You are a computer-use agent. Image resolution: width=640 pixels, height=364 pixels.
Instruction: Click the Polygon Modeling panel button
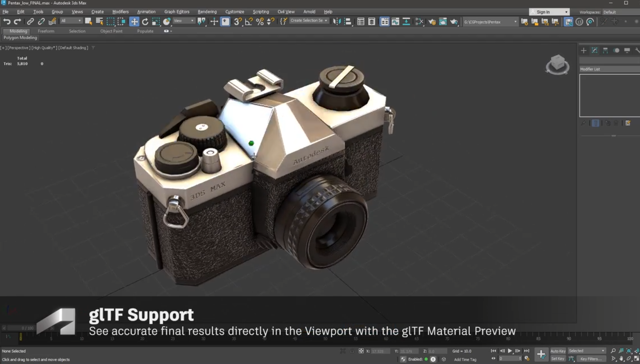point(20,38)
